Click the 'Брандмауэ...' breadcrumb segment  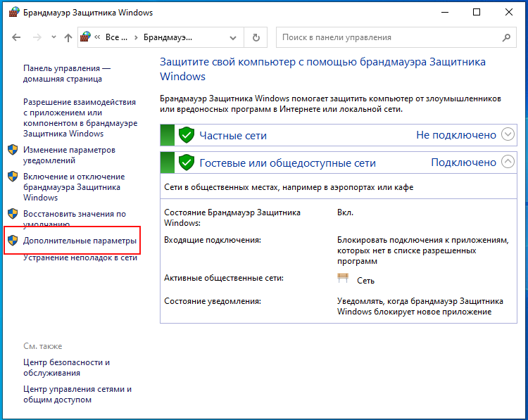coord(168,37)
